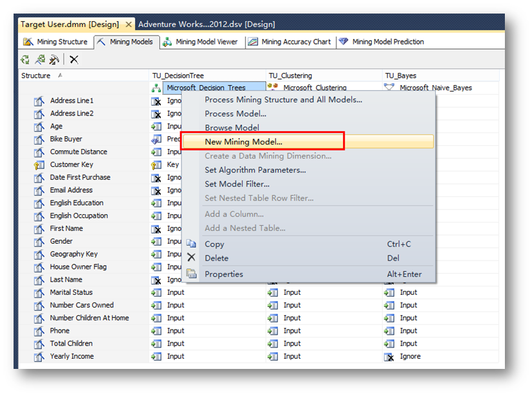The width and height of the screenshot is (532, 396).
Task: Click the Copy icon in the context menu
Action: (191, 244)
